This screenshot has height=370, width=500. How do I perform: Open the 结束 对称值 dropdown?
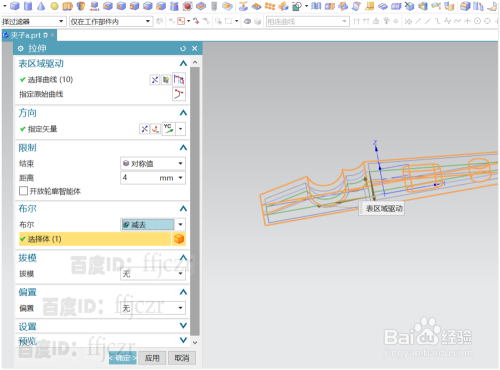pyautogui.click(x=153, y=163)
